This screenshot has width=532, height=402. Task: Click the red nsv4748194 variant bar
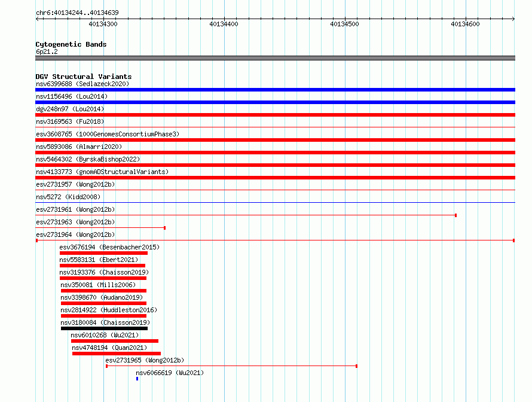click(x=117, y=354)
